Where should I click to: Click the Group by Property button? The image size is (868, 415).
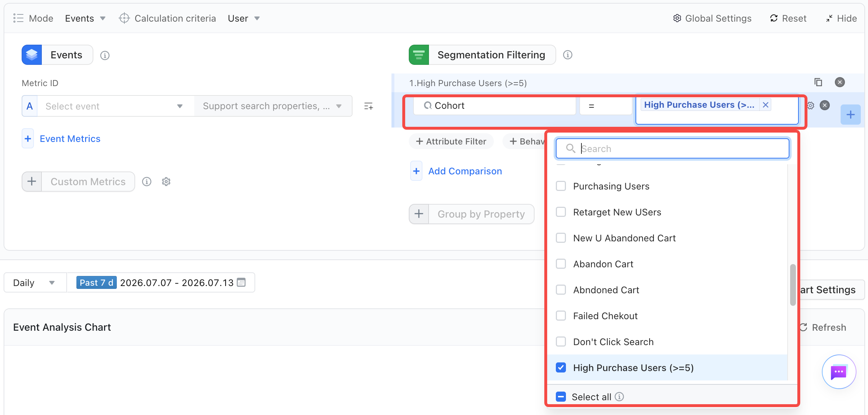pos(471,214)
